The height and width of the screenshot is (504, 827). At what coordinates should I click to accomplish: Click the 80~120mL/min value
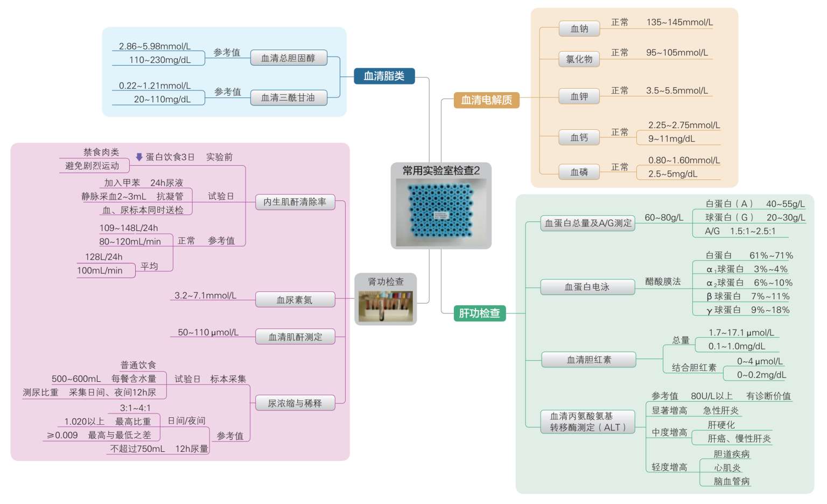point(130,241)
